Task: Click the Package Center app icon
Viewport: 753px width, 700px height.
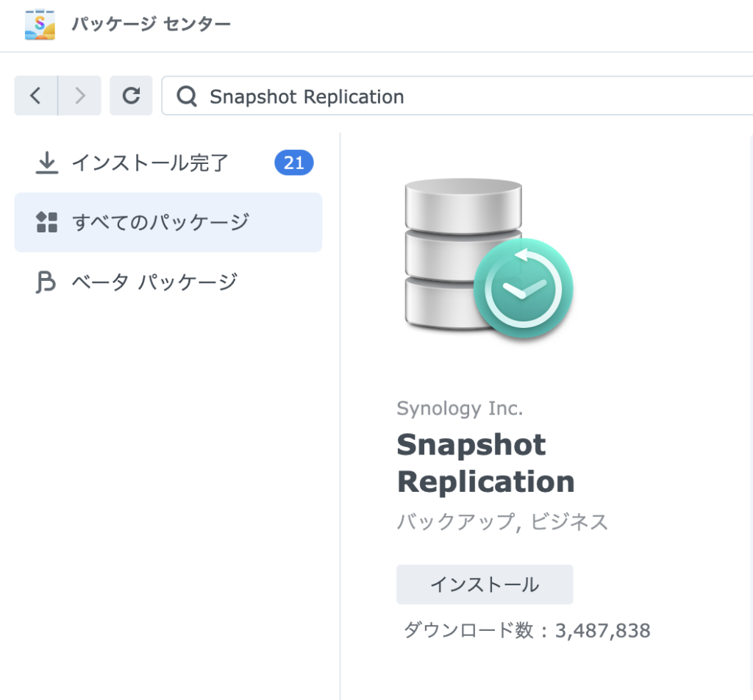Action: point(40,24)
